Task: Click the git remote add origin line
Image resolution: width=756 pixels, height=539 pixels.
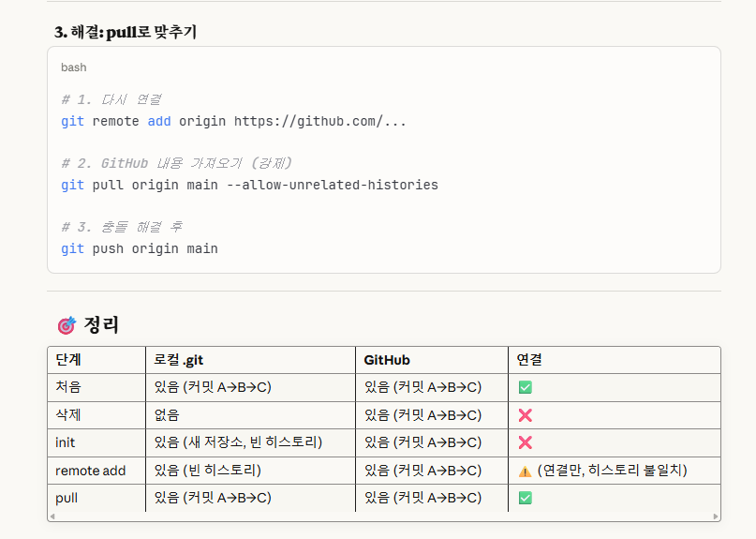Action: pos(233,121)
